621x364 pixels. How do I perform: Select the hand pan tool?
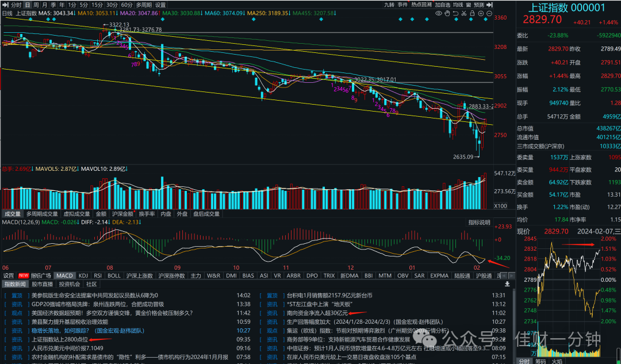[x=447, y=13]
